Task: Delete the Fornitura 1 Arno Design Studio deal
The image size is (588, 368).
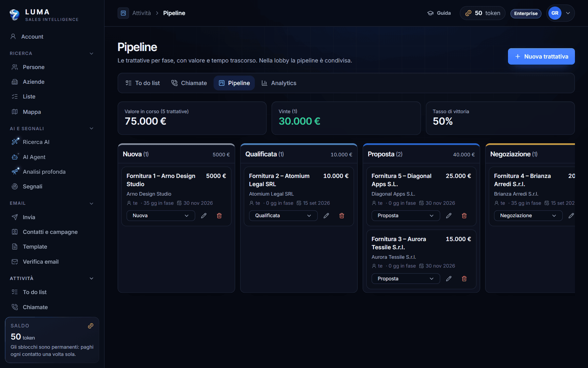Action: pos(219,216)
